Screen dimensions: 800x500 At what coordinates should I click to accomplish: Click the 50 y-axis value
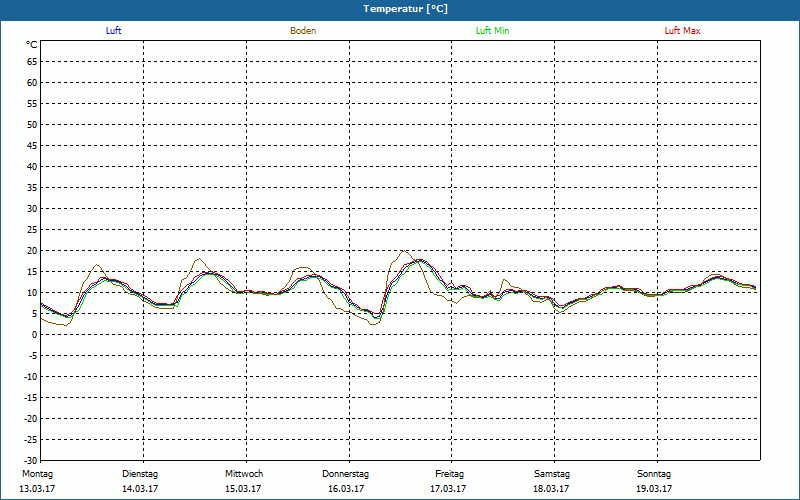point(32,124)
